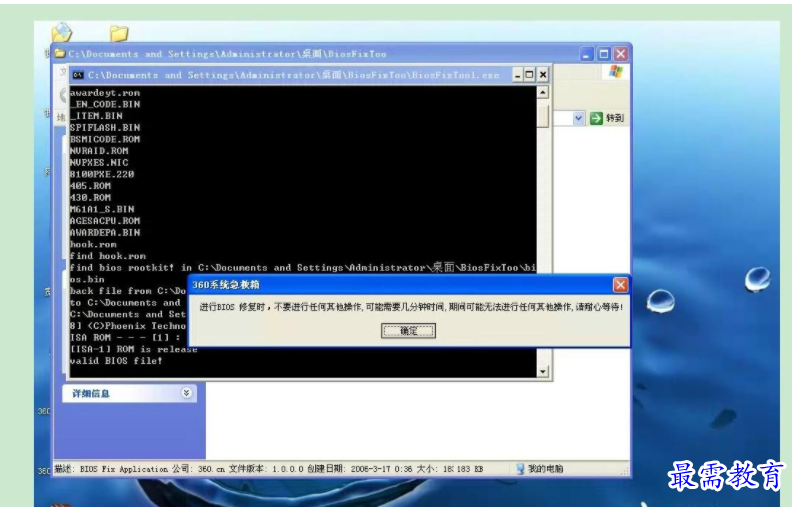Click the 'SPIFLASH.BIN' line in console

pyautogui.click(x=105, y=127)
